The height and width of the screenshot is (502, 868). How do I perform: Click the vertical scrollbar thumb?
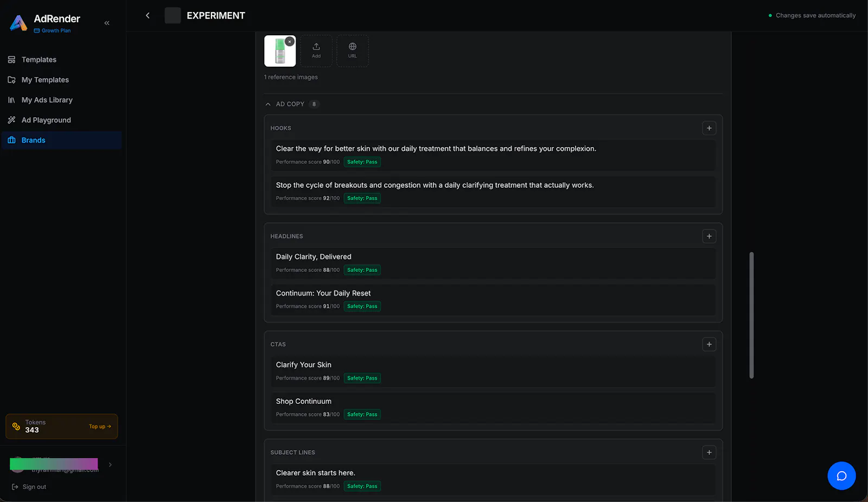pyautogui.click(x=751, y=315)
